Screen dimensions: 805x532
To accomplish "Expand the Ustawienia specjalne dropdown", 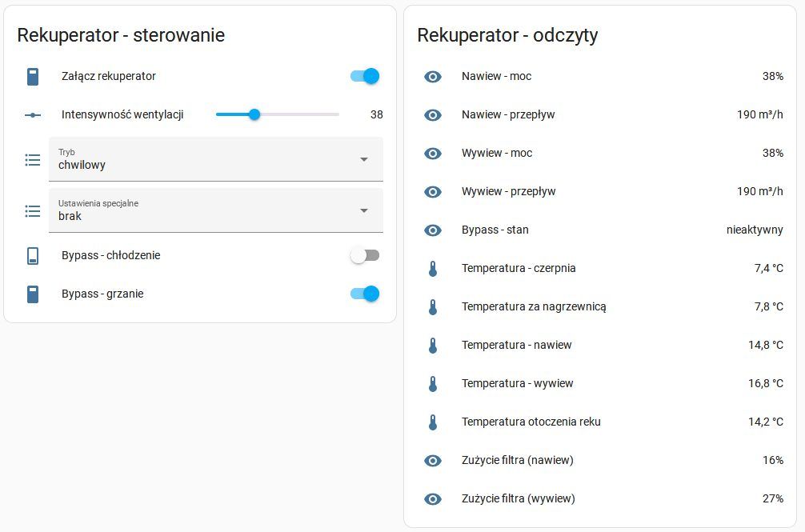I will coord(215,210).
